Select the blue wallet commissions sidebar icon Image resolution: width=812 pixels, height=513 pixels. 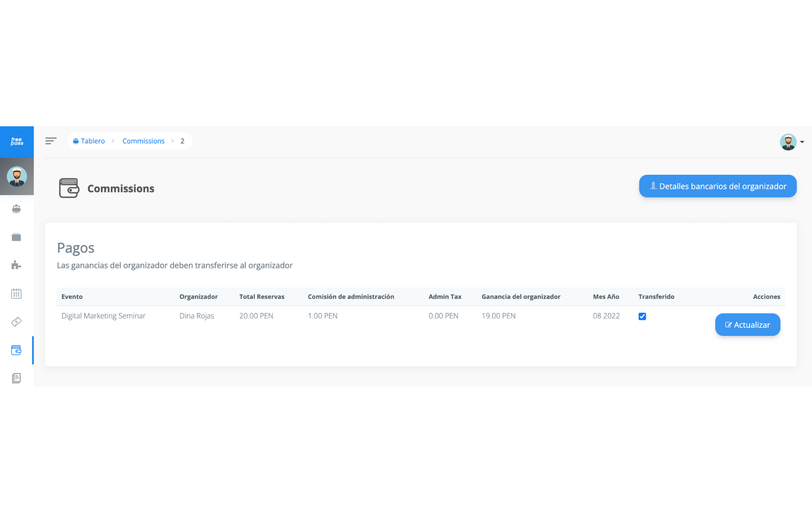click(16, 350)
